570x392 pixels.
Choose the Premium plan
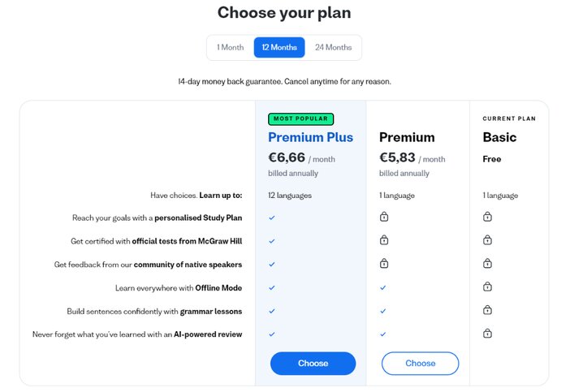421,364
